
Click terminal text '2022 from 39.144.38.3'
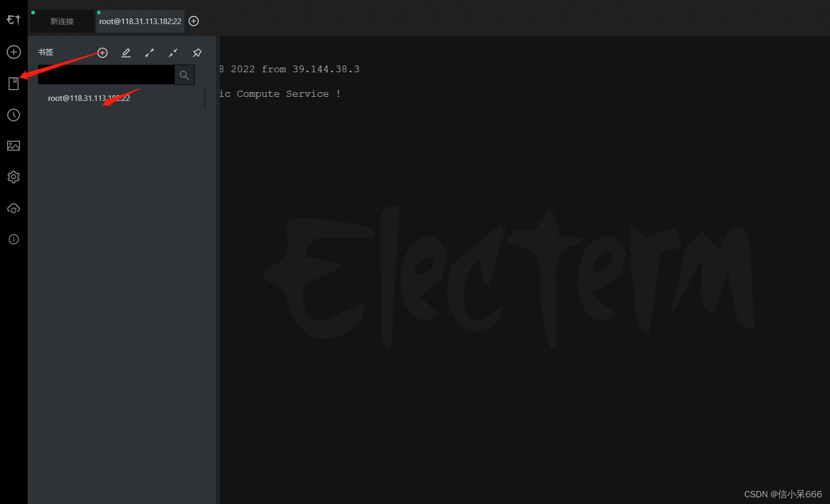coord(295,69)
